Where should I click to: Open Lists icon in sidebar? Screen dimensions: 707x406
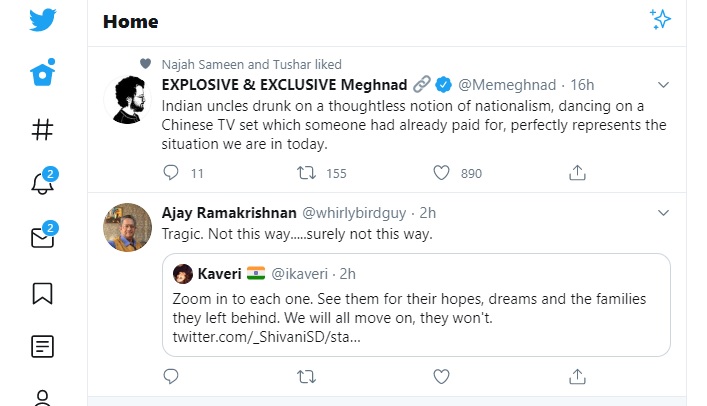pos(42,347)
